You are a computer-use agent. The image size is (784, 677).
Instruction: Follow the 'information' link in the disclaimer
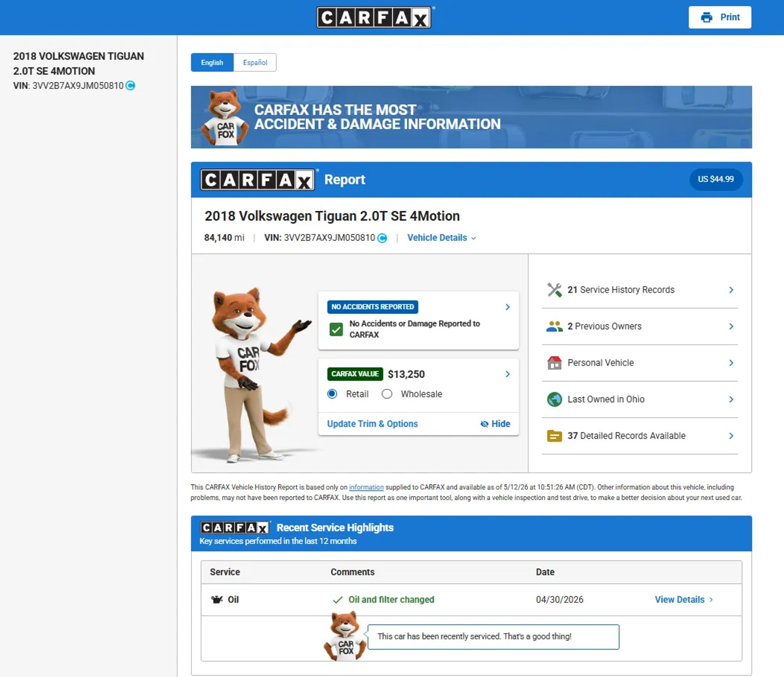(366, 487)
